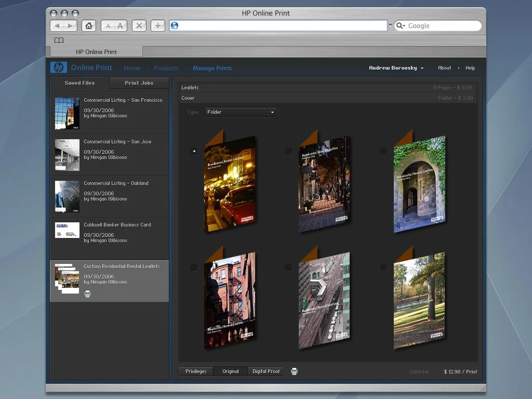Select the radio button for the ivy archway cover

(383, 151)
